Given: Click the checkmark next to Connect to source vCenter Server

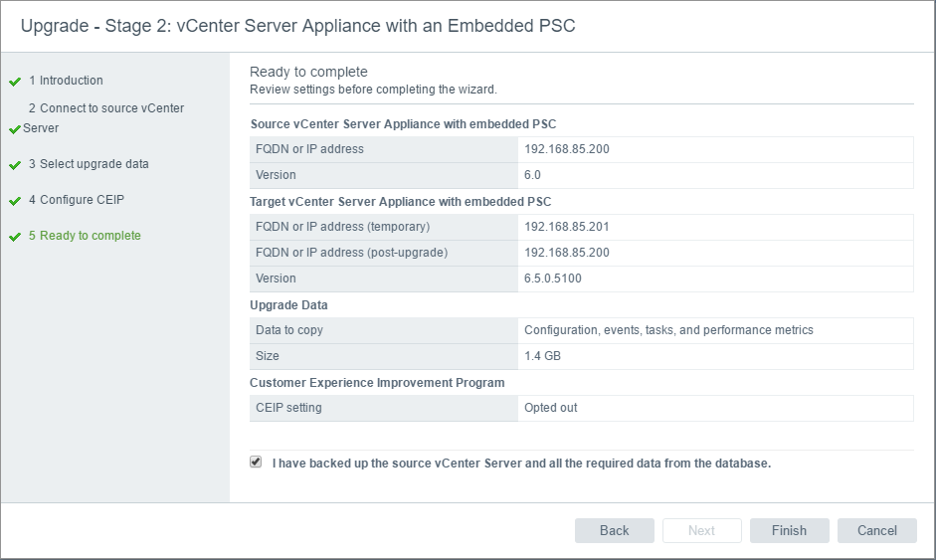Looking at the screenshot, I should click(15, 129).
